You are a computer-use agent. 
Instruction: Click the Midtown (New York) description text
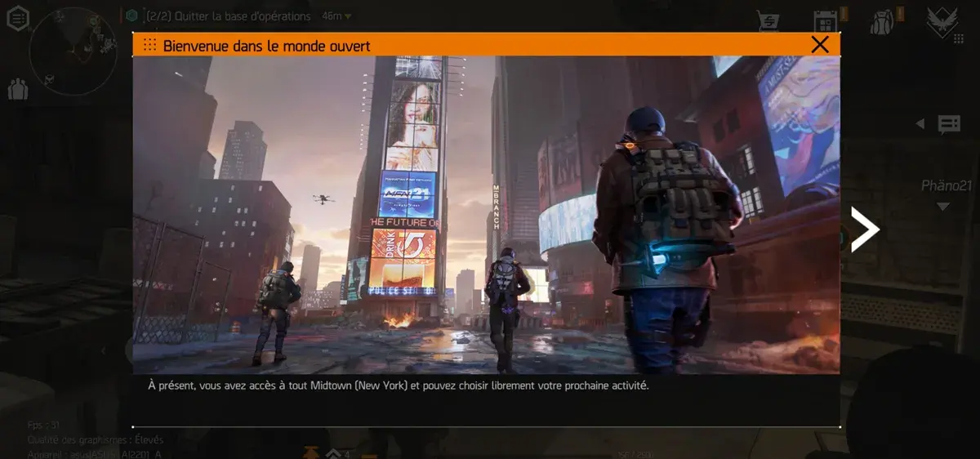(x=399, y=385)
